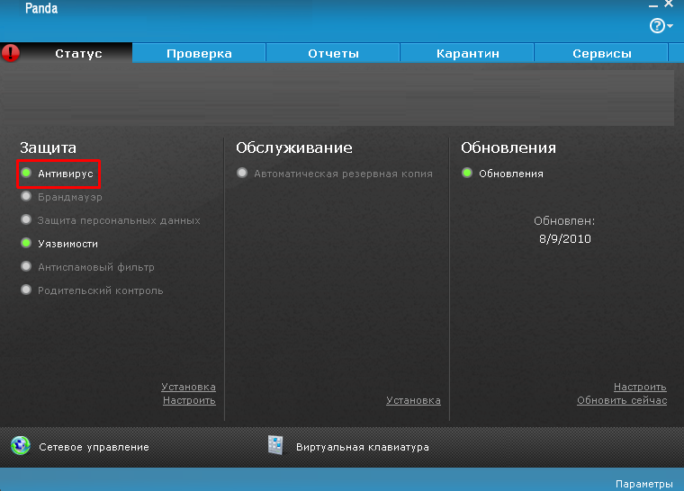
Task: Click Установка link under Защита
Action: [188, 387]
